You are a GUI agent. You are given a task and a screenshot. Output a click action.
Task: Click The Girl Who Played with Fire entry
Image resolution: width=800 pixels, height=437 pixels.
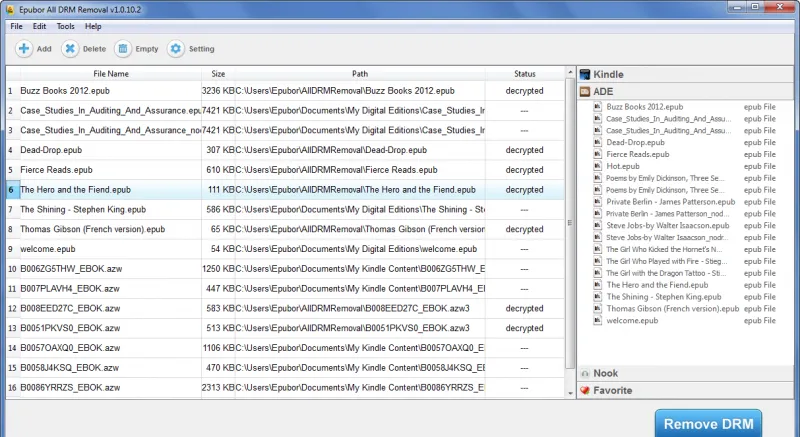684,261
